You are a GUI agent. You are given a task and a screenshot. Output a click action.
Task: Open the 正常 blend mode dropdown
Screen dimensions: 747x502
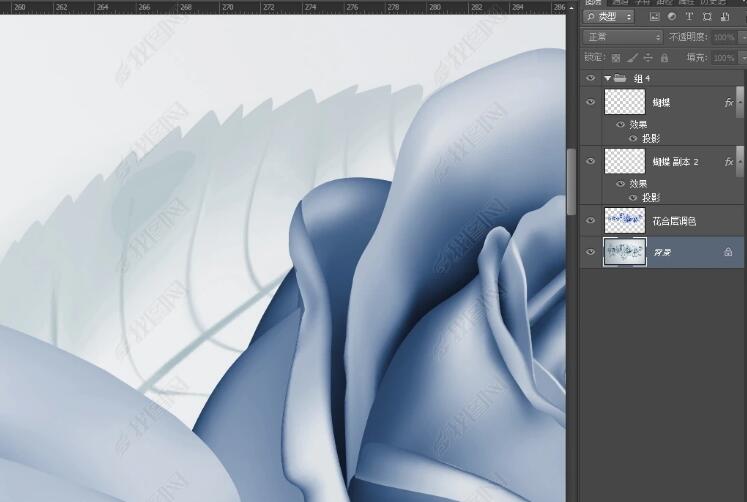622,37
